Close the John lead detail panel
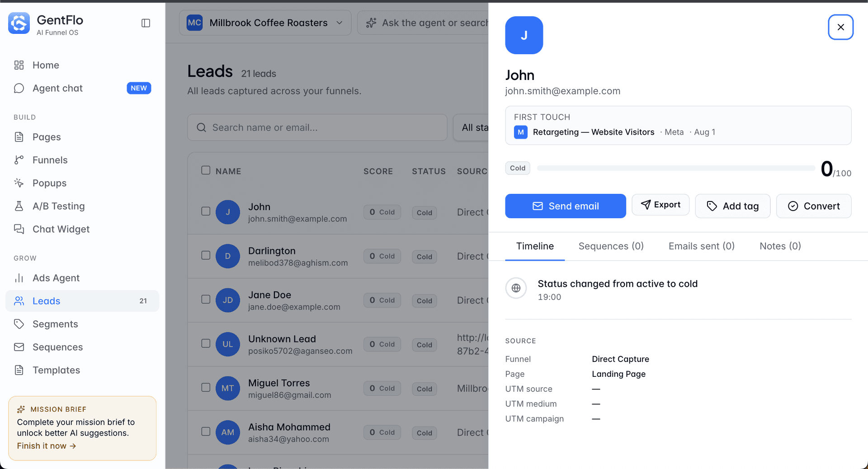 840,27
